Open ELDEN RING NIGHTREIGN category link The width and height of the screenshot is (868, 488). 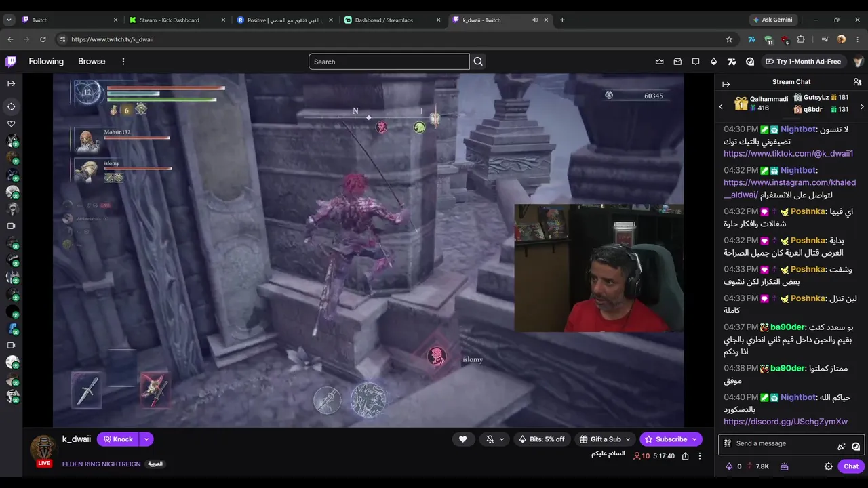click(102, 464)
